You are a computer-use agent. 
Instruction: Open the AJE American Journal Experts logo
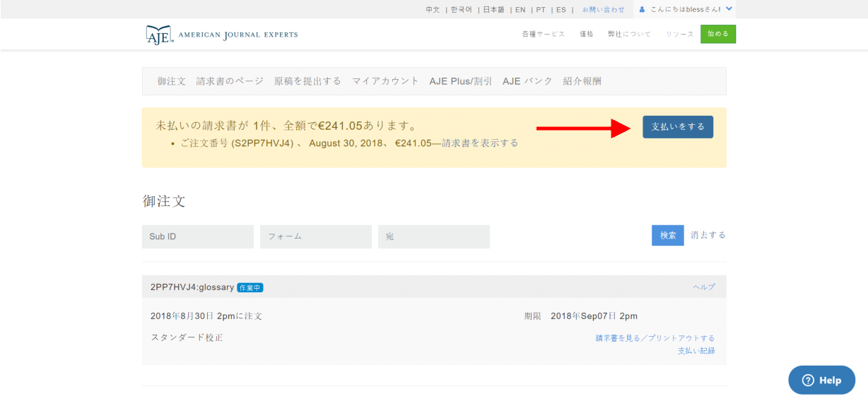(222, 35)
